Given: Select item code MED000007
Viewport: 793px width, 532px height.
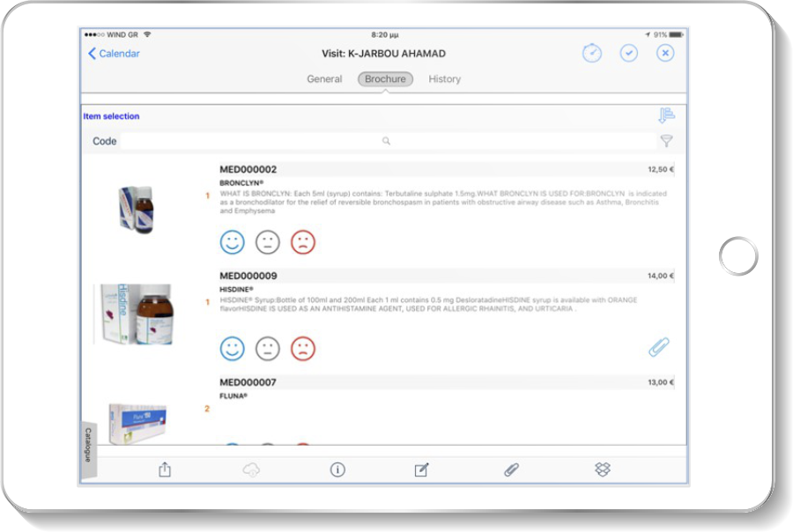Looking at the screenshot, I should point(248,382).
